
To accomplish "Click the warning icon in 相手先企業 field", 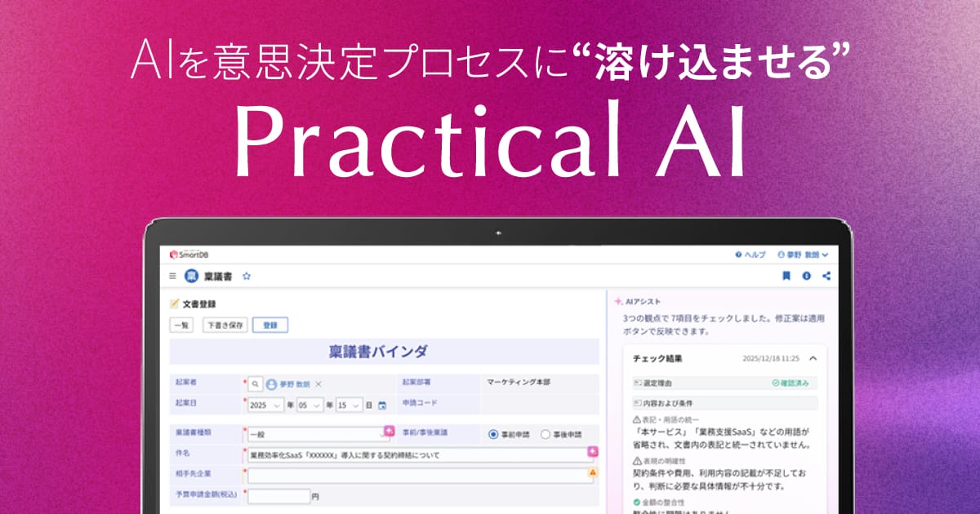I will (593, 473).
